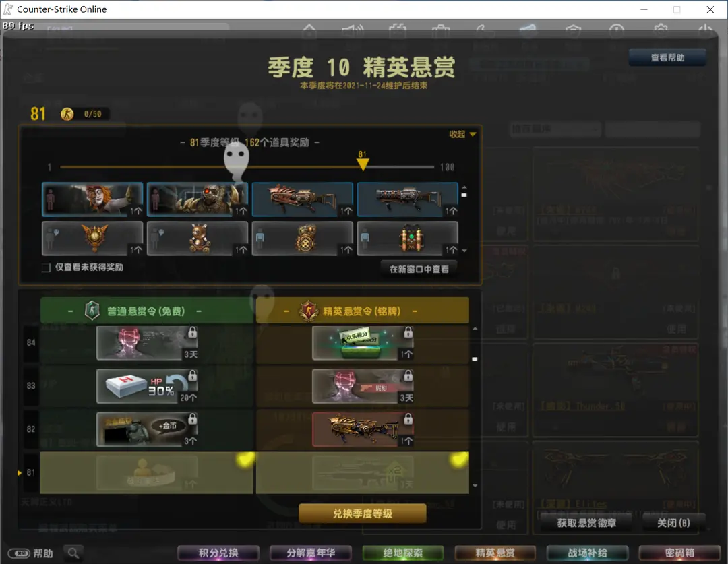Screen dimensions: 728x564
Task: Click level 82 row number
Action: 31,429
